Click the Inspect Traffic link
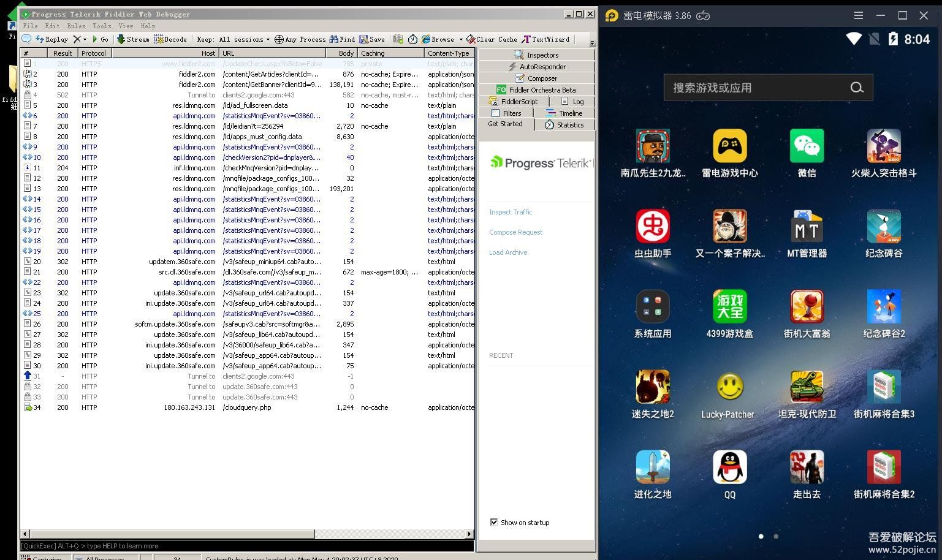The width and height of the screenshot is (942, 560). [x=511, y=212]
